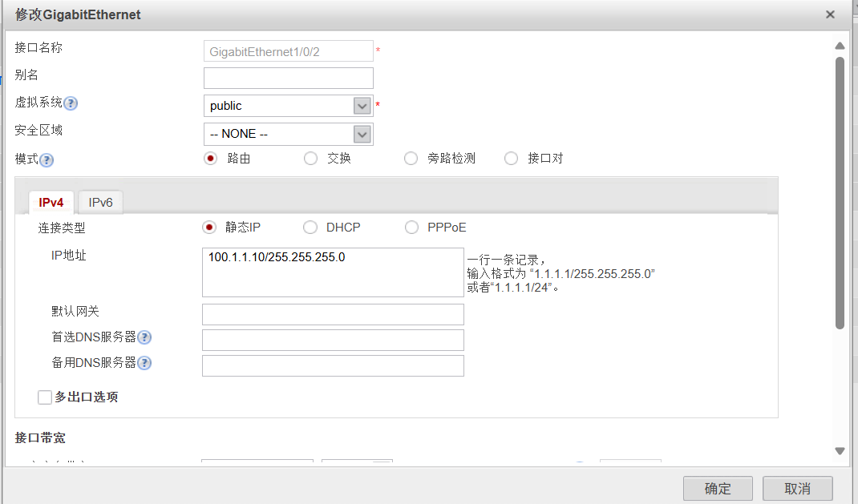Switch to the IPv6 tab
The image size is (858, 504).
[99, 201]
